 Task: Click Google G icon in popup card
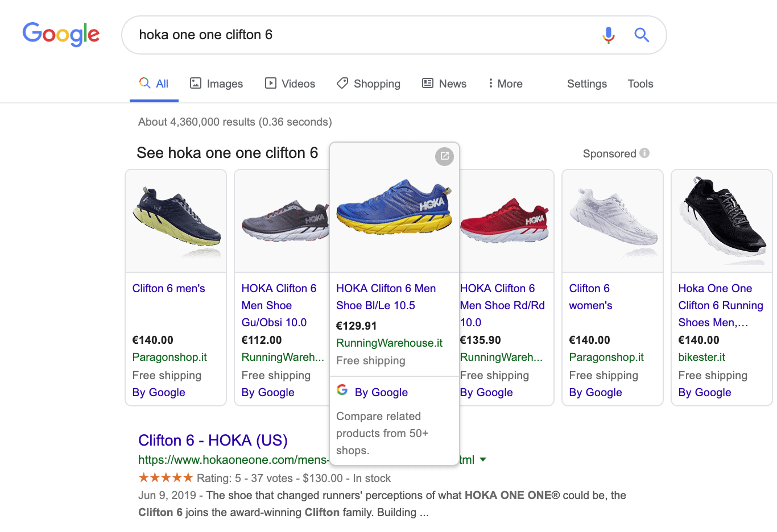tap(342, 390)
